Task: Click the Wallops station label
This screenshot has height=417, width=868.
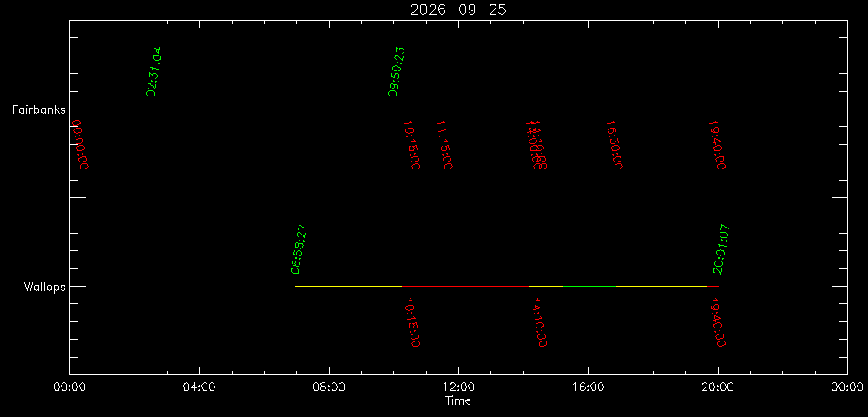Action: [x=45, y=287]
